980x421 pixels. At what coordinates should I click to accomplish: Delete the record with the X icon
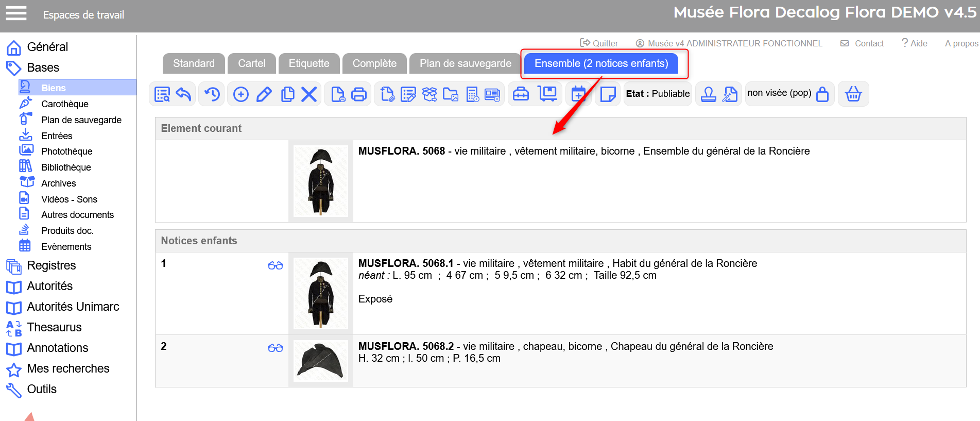pos(309,94)
